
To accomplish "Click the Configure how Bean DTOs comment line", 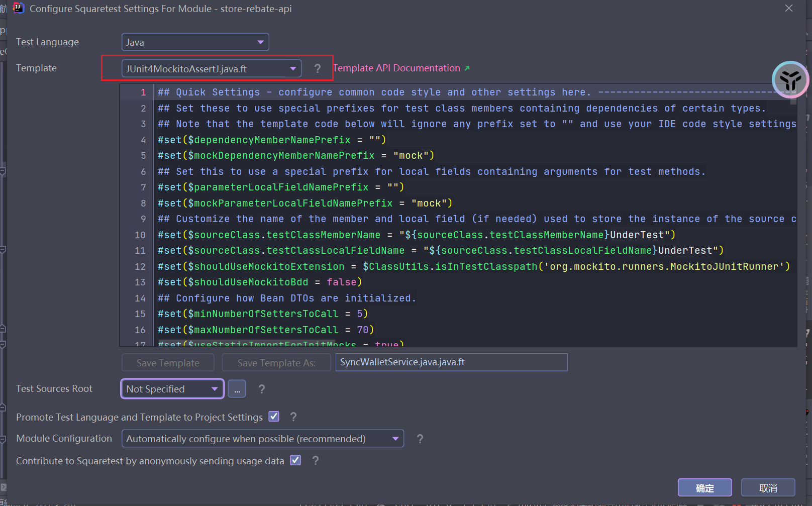I will click(x=287, y=298).
